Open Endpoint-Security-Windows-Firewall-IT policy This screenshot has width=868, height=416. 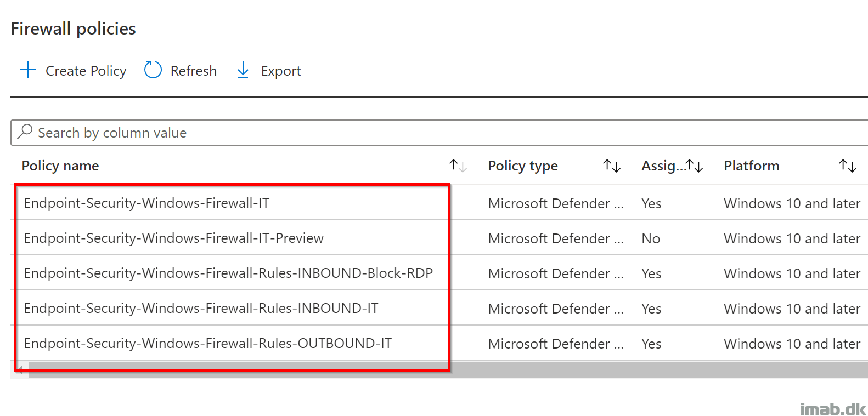pos(146,203)
